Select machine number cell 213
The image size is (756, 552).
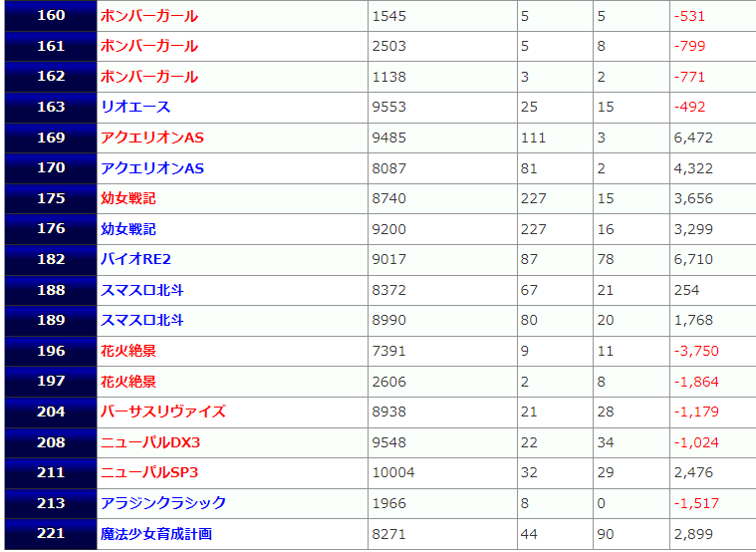tap(51, 503)
